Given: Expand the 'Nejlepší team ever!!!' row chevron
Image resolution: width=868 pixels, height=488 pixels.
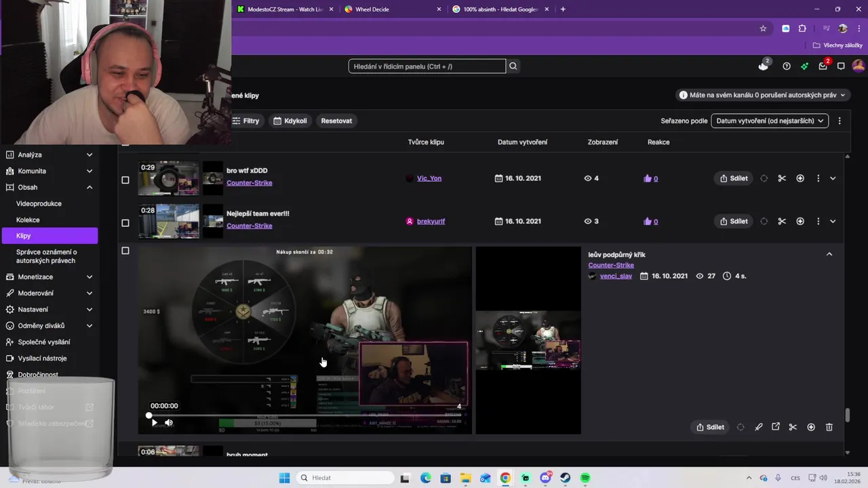Looking at the screenshot, I should click(833, 221).
